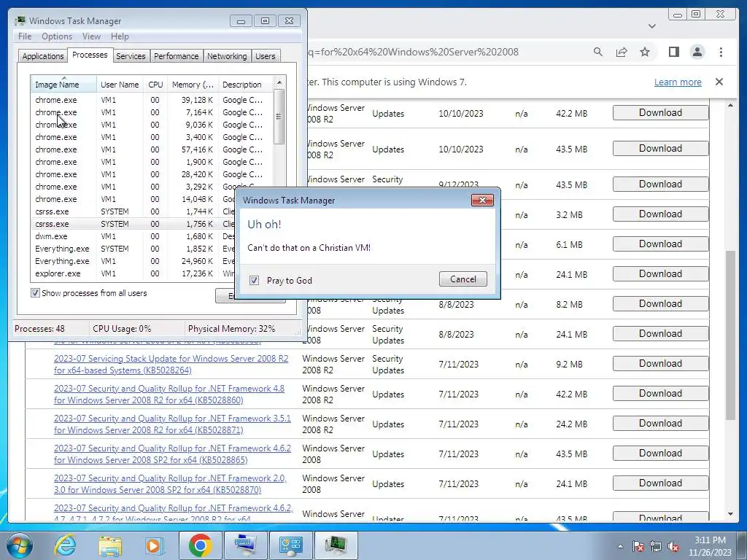Click process list scroll up arrow
The width and height of the screenshot is (747, 560).
279,82
